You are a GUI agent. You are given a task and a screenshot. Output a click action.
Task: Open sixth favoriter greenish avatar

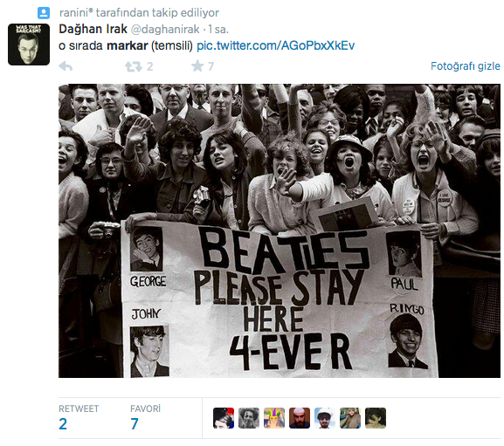pyautogui.click(x=350, y=418)
